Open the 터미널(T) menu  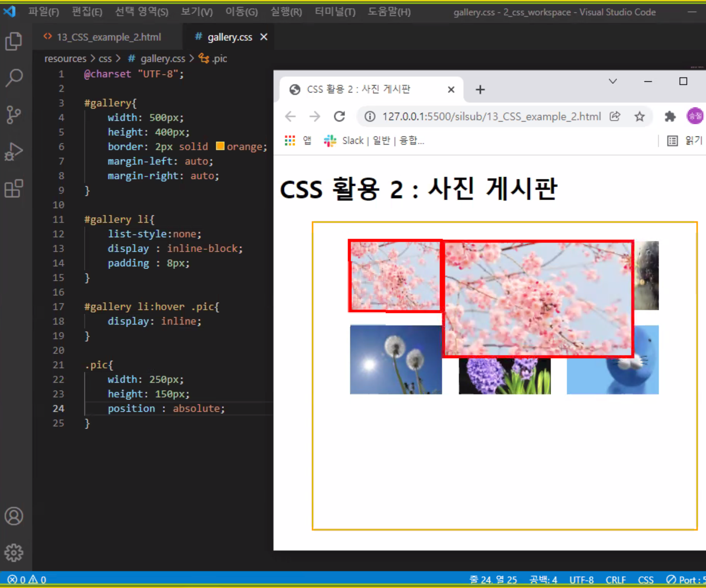tap(335, 12)
